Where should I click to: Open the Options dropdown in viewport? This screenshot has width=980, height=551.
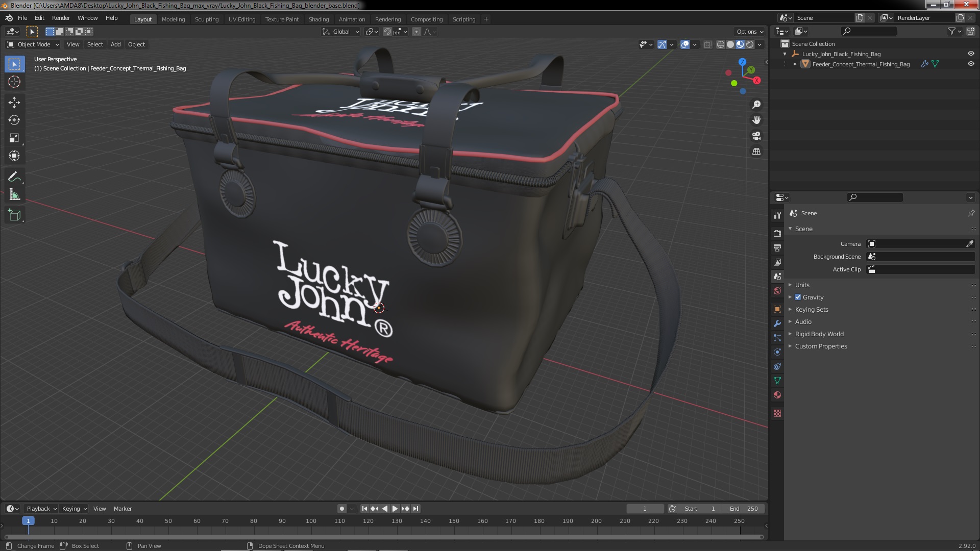click(750, 32)
